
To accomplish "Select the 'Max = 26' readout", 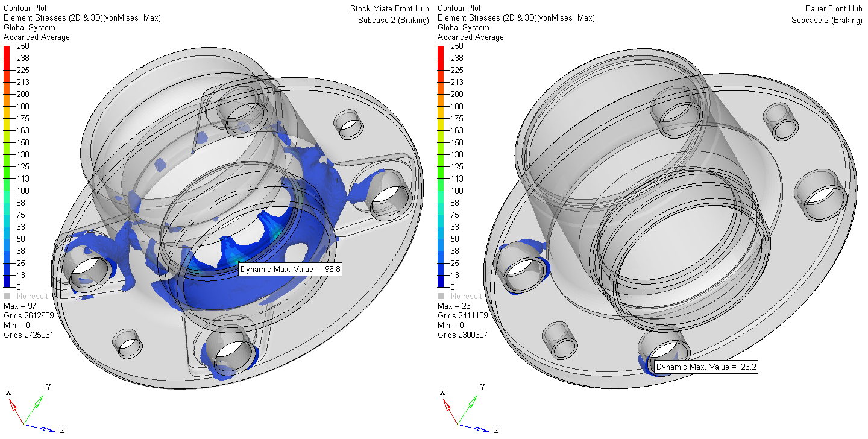I will 454,306.
